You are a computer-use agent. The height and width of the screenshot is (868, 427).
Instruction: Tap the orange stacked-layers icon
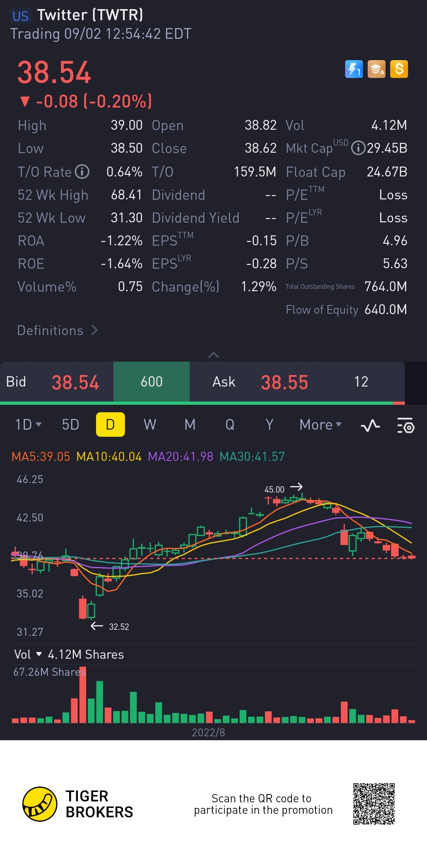[x=376, y=69]
